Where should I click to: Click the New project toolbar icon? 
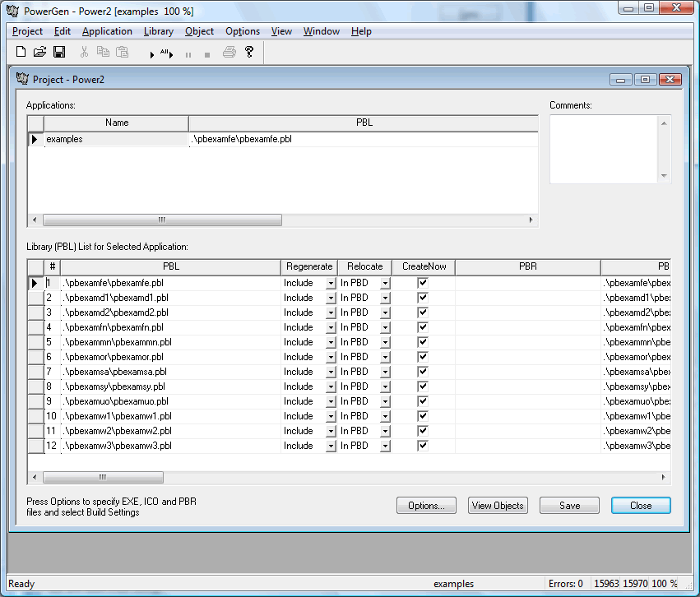pyautogui.click(x=21, y=52)
